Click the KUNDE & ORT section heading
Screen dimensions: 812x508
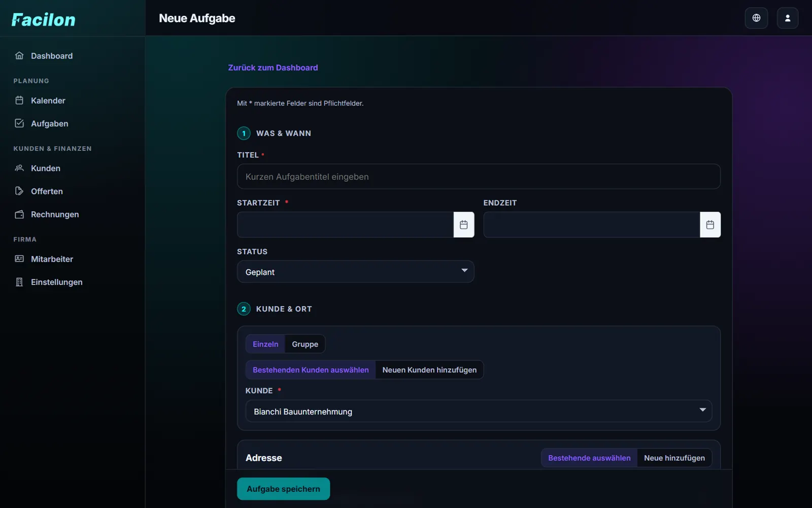point(284,309)
